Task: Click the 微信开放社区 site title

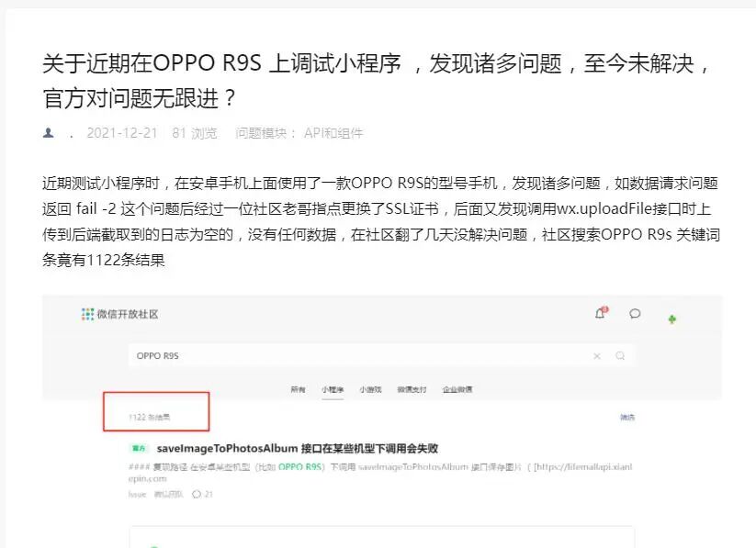Action: (128, 314)
